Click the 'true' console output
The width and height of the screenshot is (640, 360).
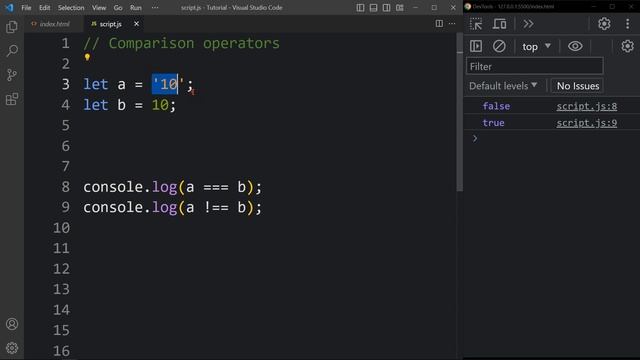coord(493,123)
